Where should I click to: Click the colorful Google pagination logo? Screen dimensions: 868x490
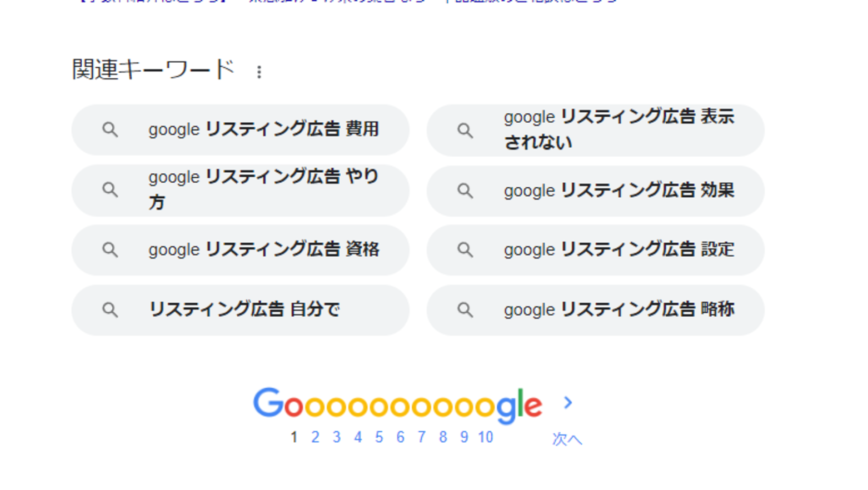tap(397, 405)
